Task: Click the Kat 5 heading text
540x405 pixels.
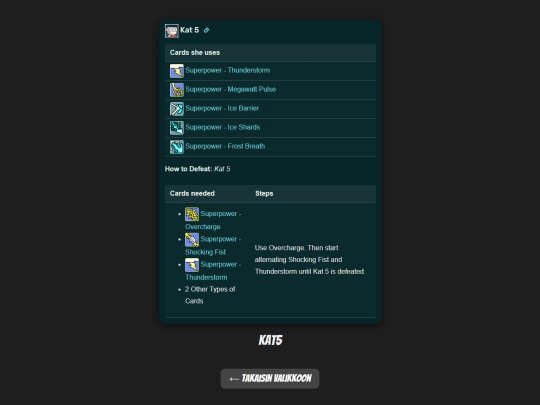Action: (189, 30)
